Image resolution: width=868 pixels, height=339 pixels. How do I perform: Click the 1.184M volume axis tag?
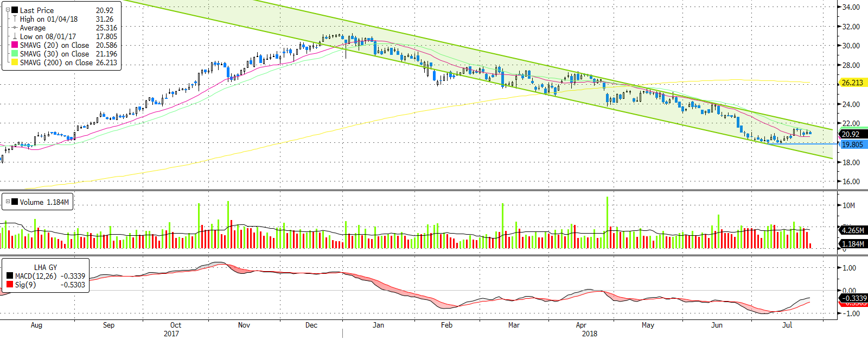click(x=853, y=244)
